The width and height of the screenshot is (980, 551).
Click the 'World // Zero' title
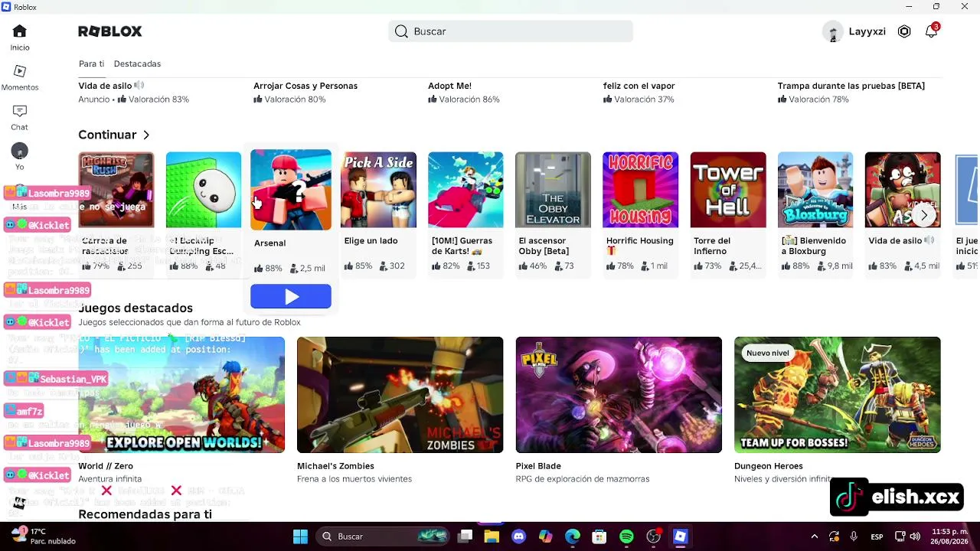106,466
